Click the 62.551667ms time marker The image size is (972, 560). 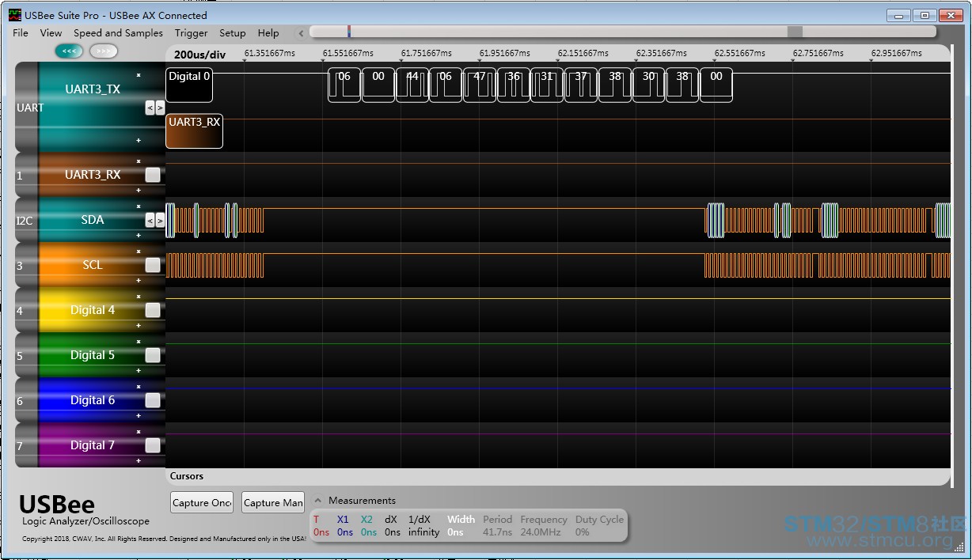(740, 53)
